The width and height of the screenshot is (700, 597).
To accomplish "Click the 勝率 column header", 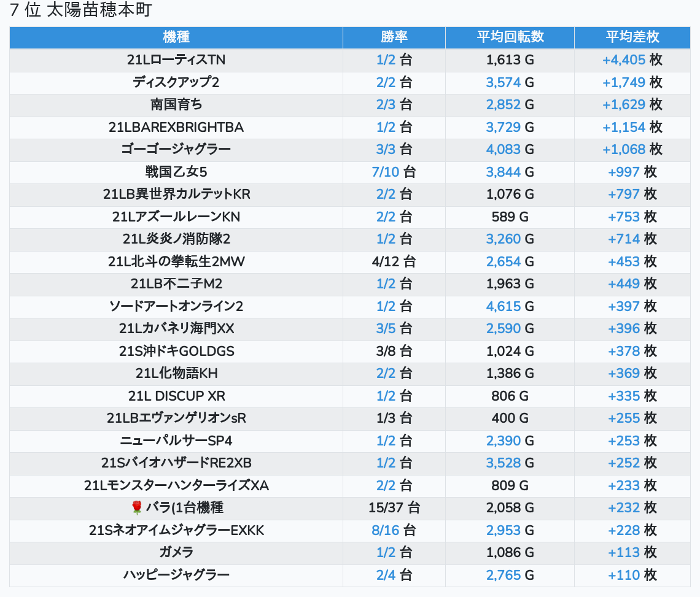I will pos(394,37).
